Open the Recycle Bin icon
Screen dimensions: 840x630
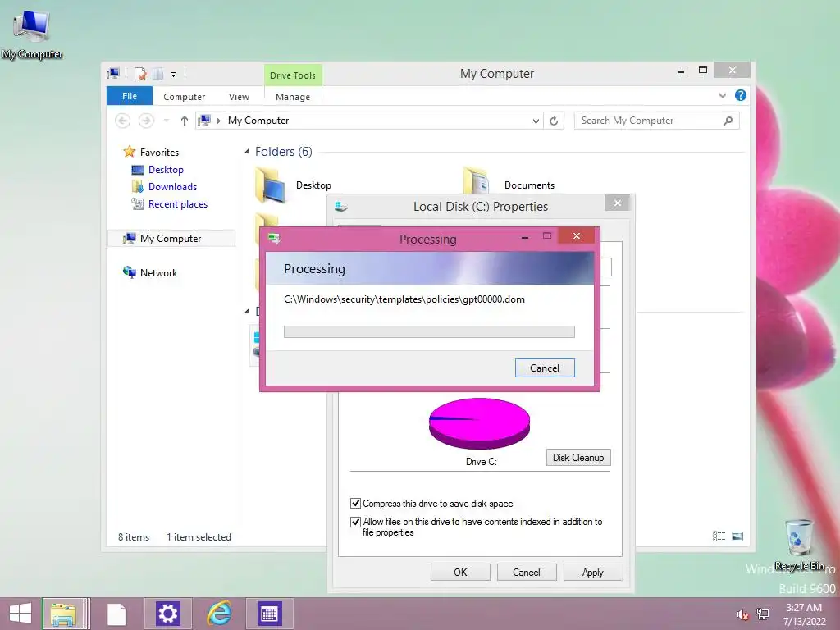(x=799, y=544)
